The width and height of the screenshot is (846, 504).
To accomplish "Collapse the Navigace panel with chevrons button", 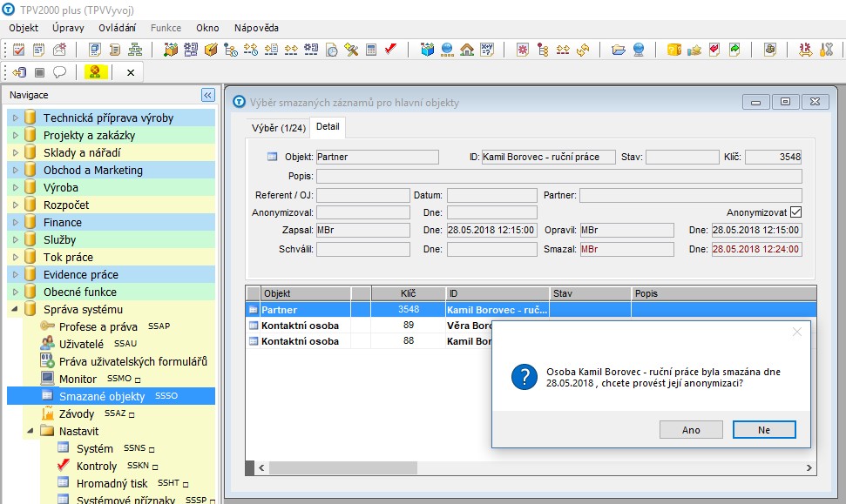I will tap(207, 96).
